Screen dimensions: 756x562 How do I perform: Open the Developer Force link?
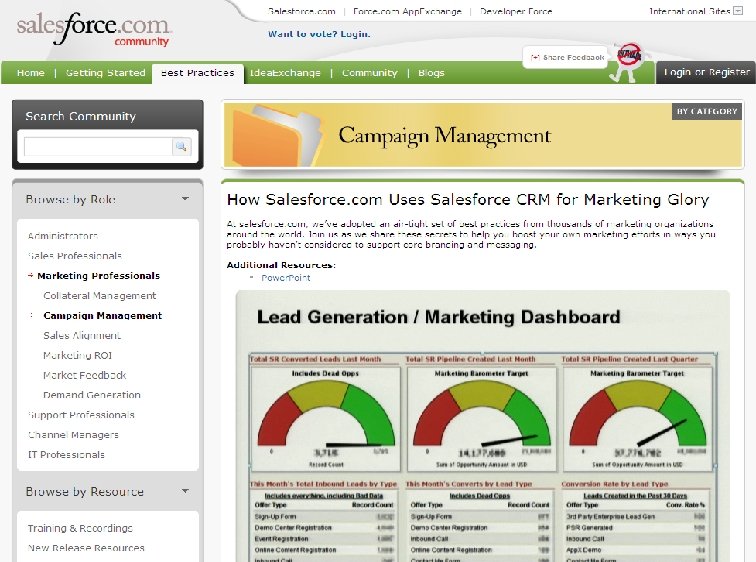pyautogui.click(x=516, y=11)
